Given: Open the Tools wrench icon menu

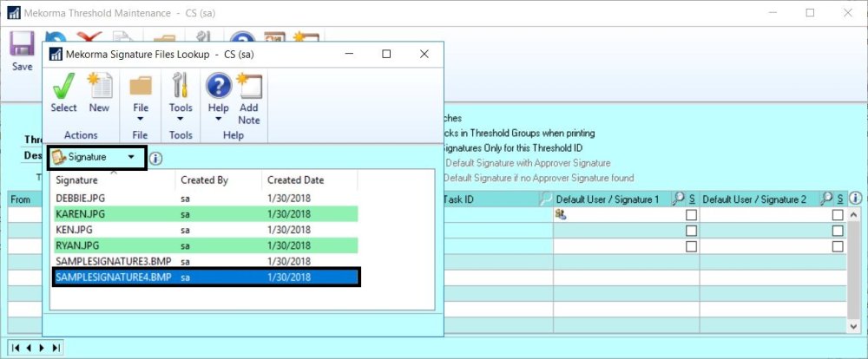Looking at the screenshot, I should click(181, 86).
